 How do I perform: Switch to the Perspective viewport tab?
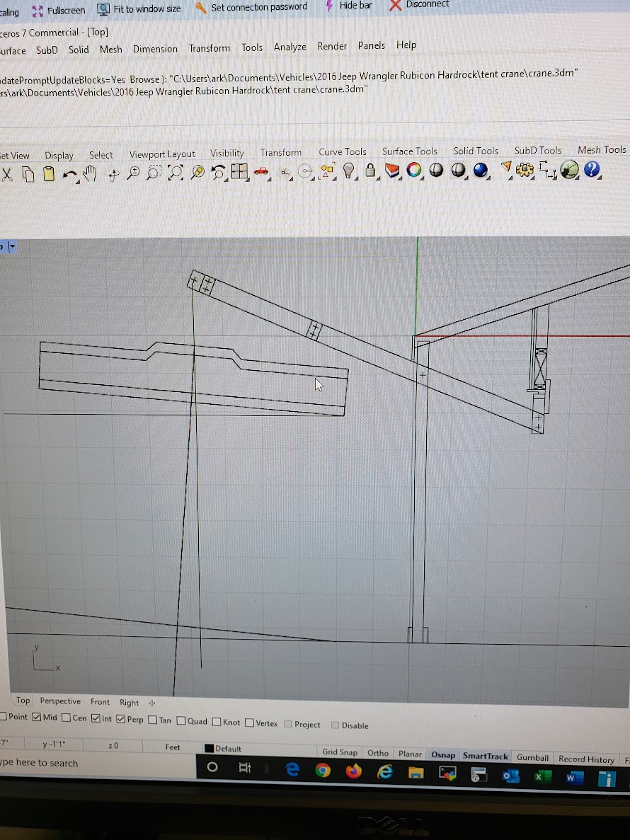60,701
